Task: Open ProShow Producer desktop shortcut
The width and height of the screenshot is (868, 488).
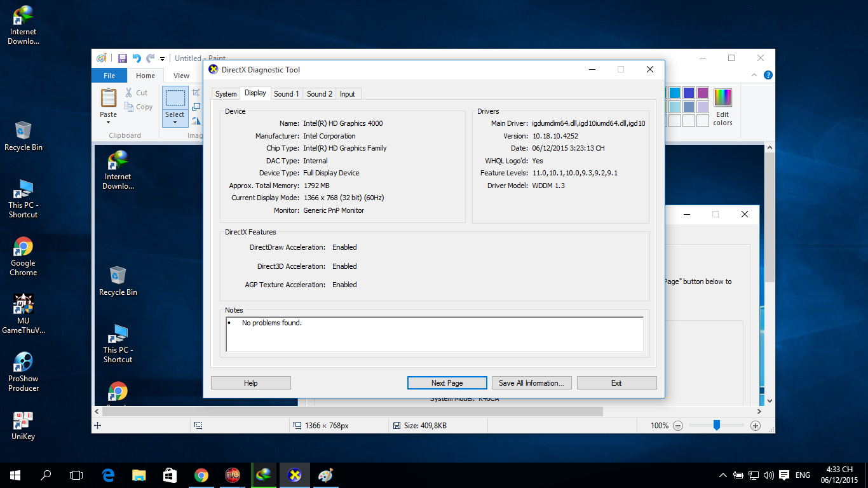Action: click(x=24, y=372)
